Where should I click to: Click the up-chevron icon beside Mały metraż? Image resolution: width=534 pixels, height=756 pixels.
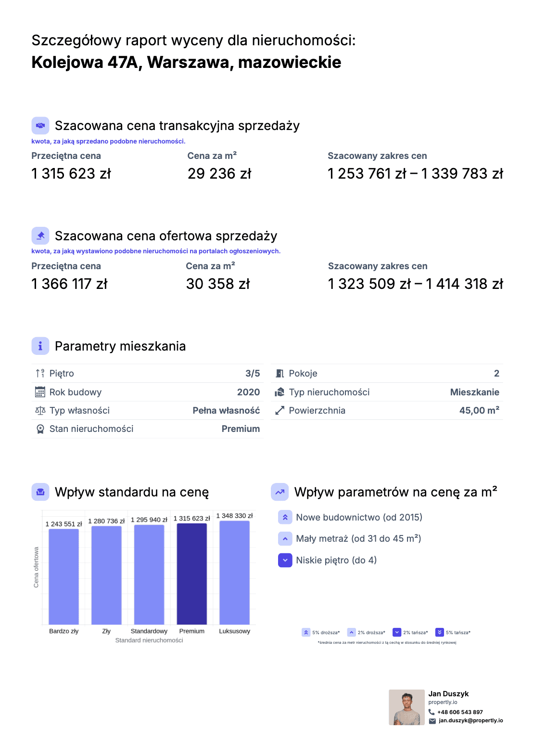(285, 539)
